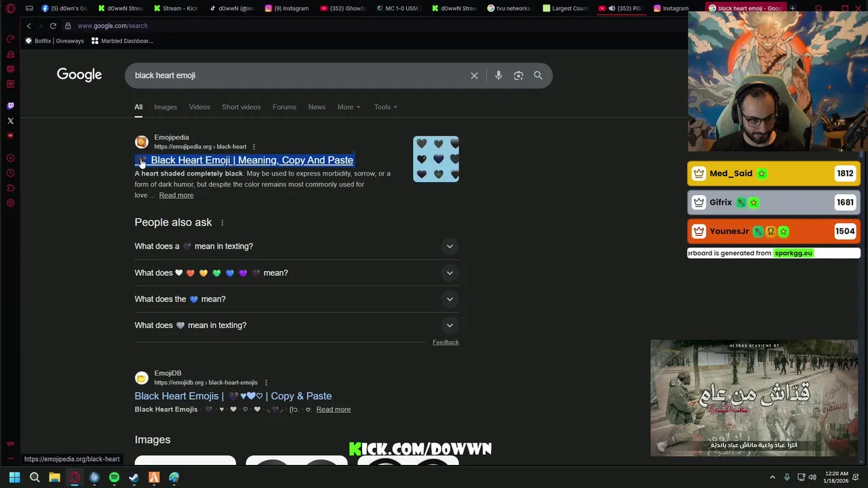Click the address bar URL

[x=113, y=26]
